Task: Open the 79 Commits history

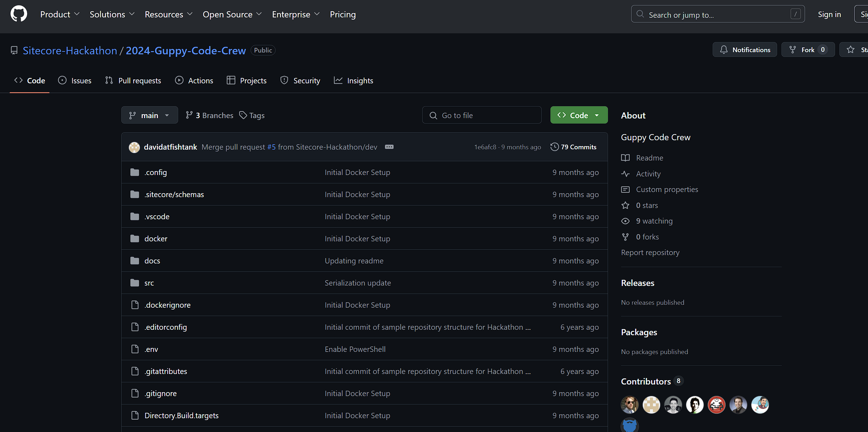Action: point(573,147)
